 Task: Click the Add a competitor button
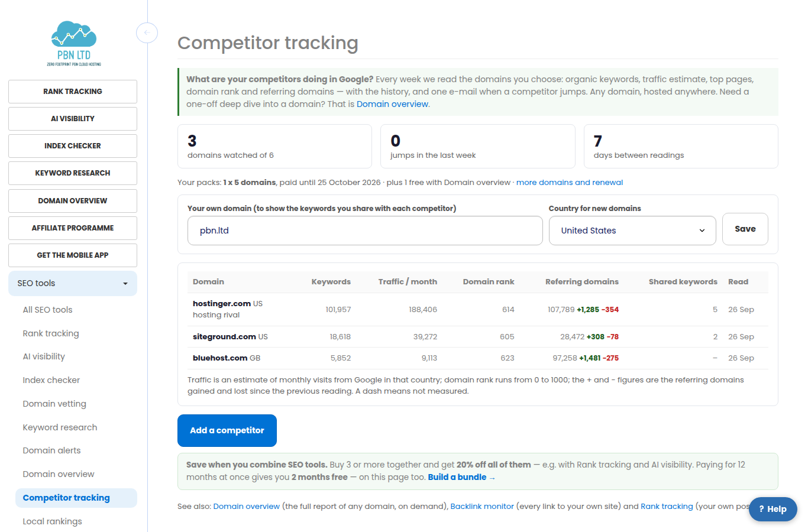tap(227, 431)
